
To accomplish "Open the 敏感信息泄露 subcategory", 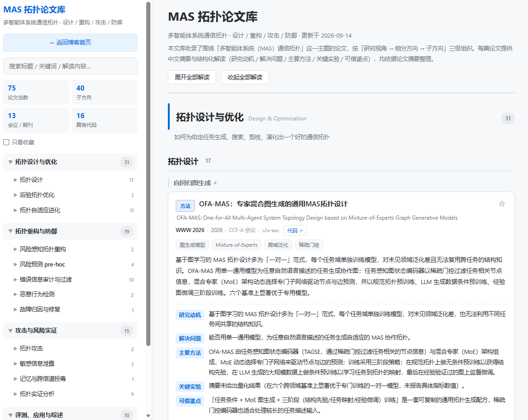I will coord(74,364).
